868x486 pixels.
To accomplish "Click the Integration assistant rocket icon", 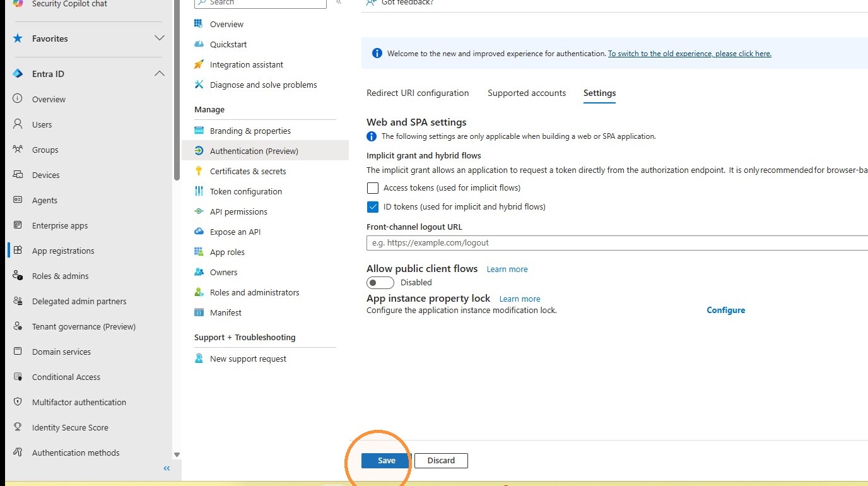I will point(199,64).
